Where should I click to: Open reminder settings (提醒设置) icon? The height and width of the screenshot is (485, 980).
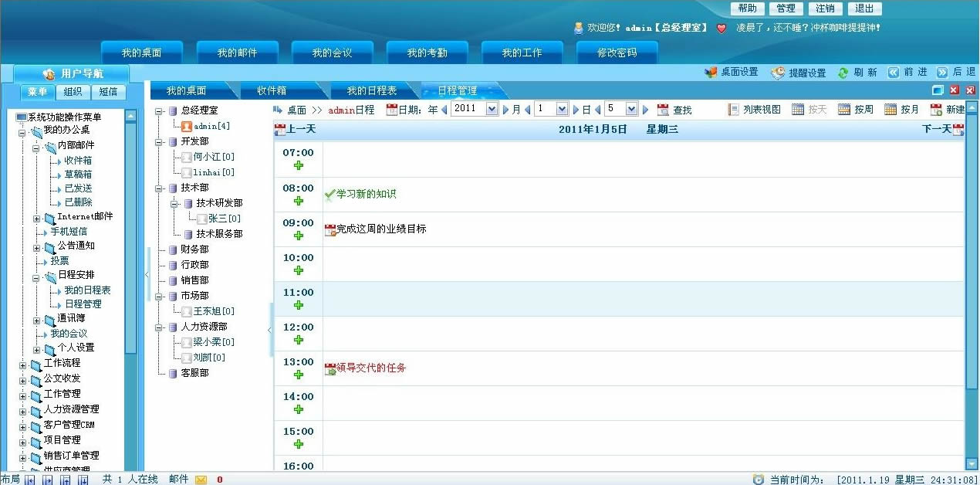point(778,73)
